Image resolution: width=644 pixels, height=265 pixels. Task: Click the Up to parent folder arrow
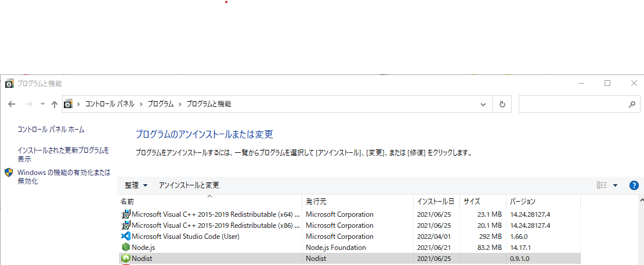click(54, 105)
